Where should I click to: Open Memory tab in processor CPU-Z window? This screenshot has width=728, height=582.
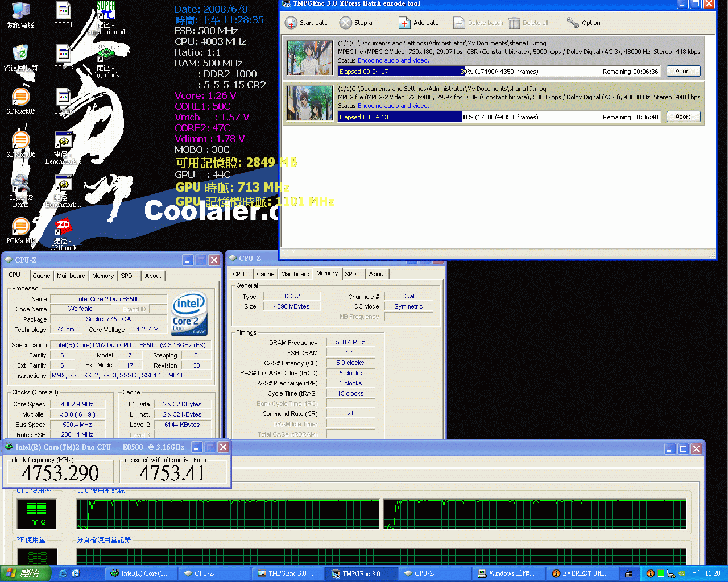[103, 276]
